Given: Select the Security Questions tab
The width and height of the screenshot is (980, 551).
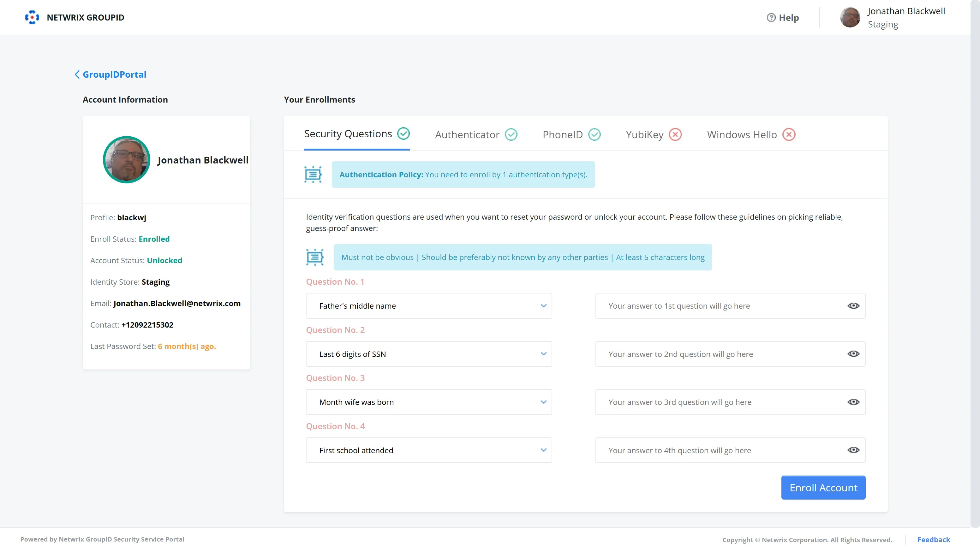Looking at the screenshot, I should pyautogui.click(x=357, y=134).
